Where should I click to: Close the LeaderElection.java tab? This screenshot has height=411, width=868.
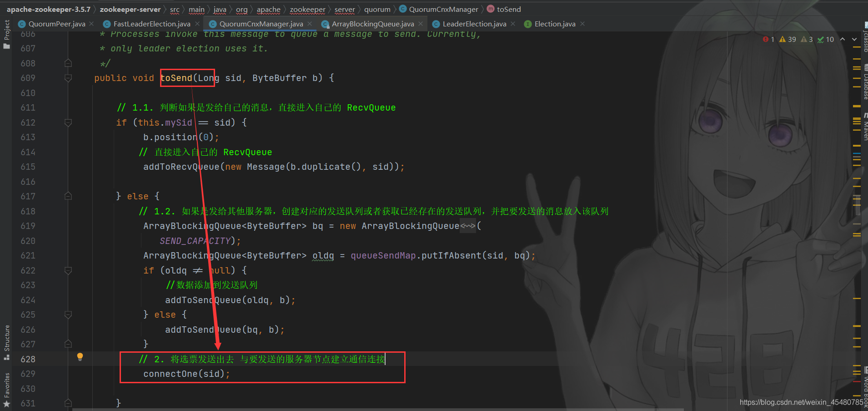point(513,24)
